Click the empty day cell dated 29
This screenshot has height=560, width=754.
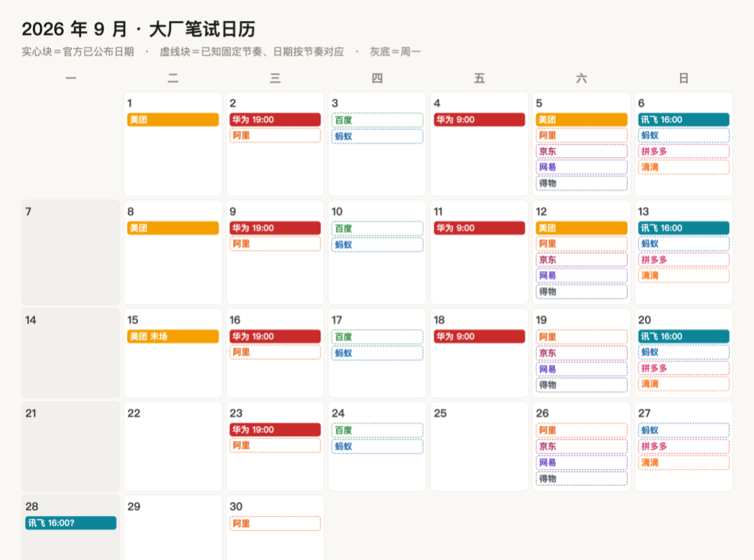(172, 528)
